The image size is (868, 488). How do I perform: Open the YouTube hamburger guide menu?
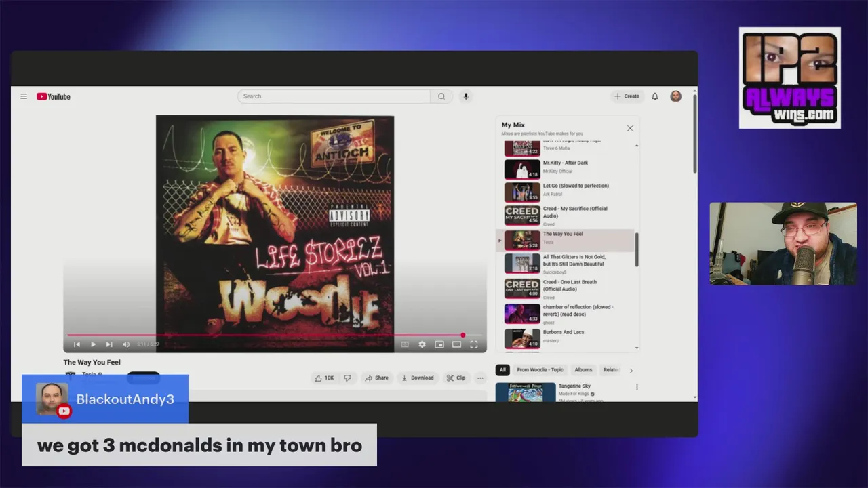pyautogui.click(x=24, y=96)
